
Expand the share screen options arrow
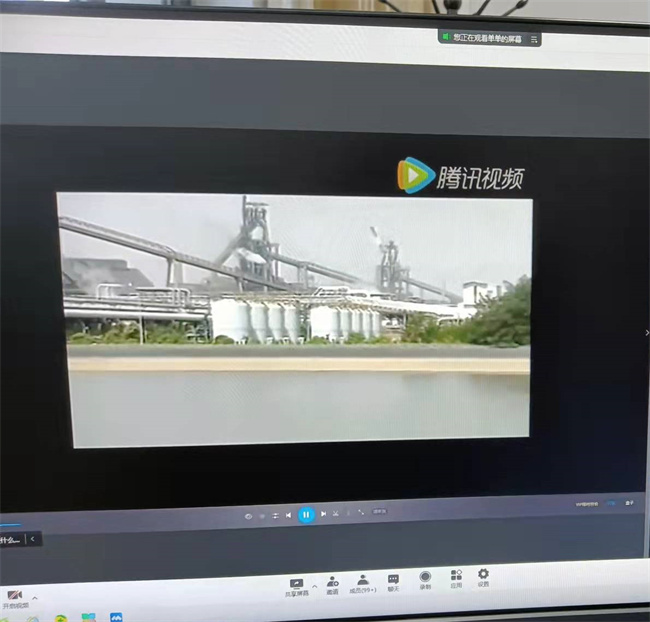click(x=315, y=586)
